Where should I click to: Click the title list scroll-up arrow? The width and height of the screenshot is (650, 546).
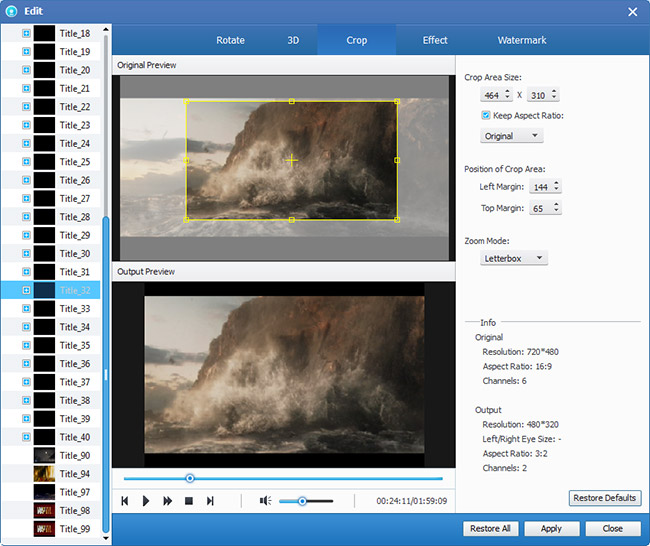[106, 29]
